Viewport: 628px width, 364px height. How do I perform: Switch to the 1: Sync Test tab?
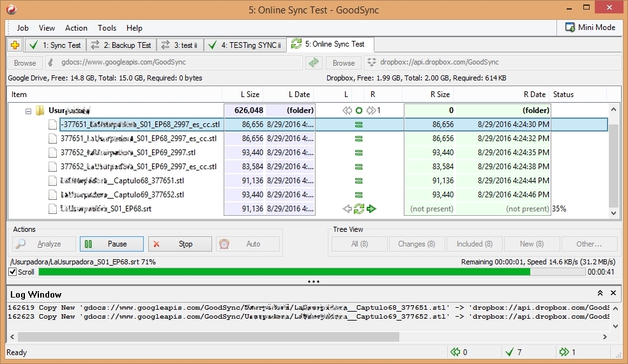56,45
